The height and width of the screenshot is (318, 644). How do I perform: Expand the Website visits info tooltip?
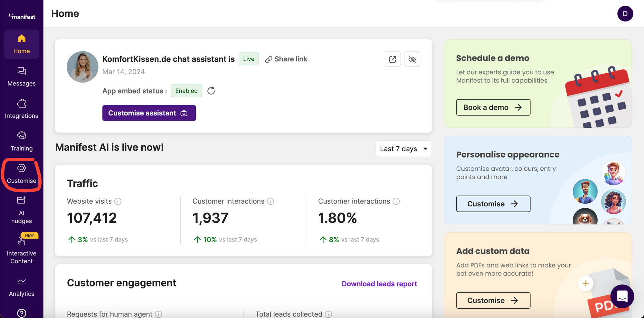tap(118, 201)
